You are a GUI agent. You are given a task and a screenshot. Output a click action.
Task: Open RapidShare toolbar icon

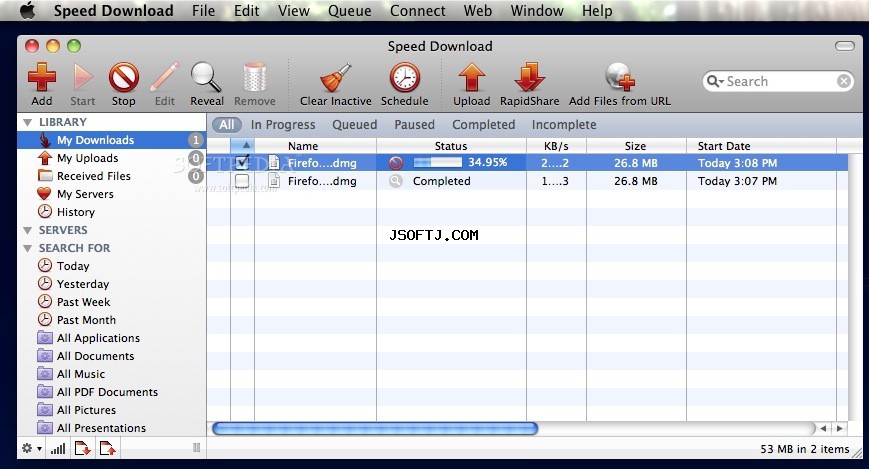529,78
